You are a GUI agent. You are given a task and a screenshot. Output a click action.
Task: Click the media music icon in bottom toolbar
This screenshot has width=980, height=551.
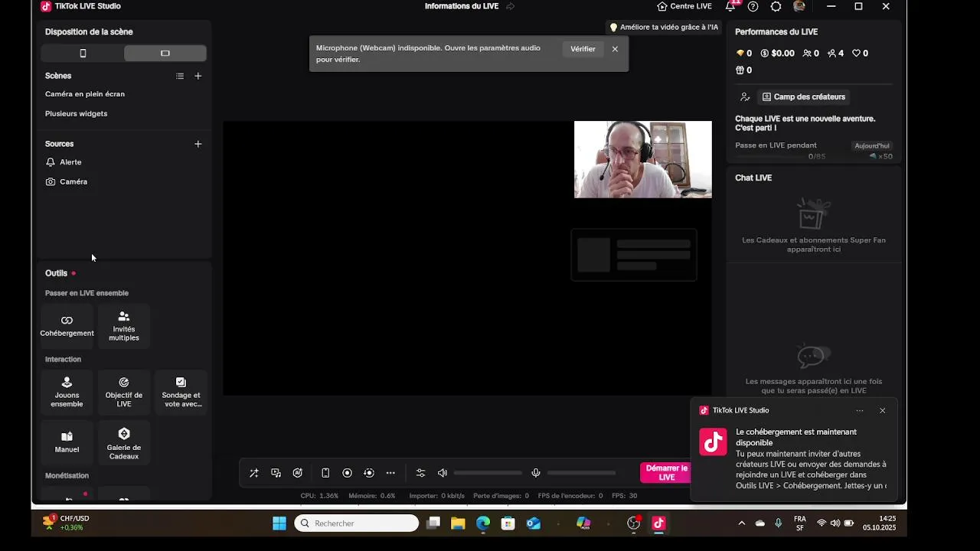pyautogui.click(x=276, y=473)
